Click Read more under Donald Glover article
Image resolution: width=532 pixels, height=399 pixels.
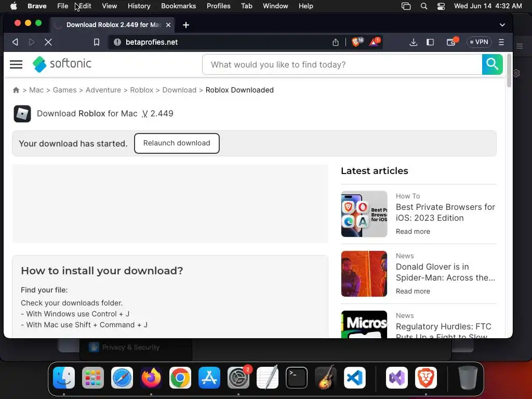point(413,291)
